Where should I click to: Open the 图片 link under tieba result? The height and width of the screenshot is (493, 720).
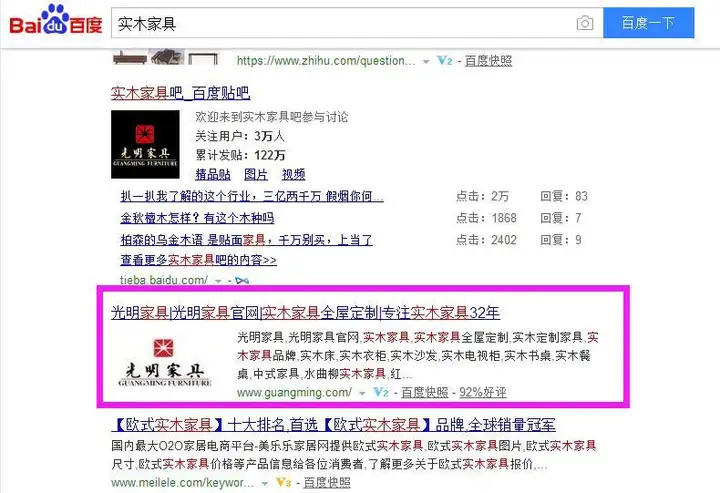[x=256, y=174]
